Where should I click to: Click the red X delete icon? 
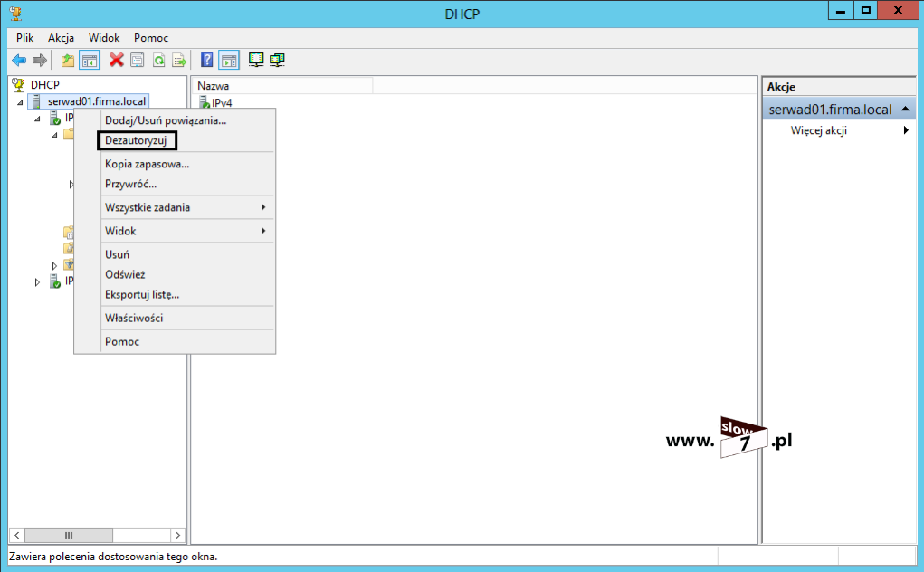click(116, 61)
